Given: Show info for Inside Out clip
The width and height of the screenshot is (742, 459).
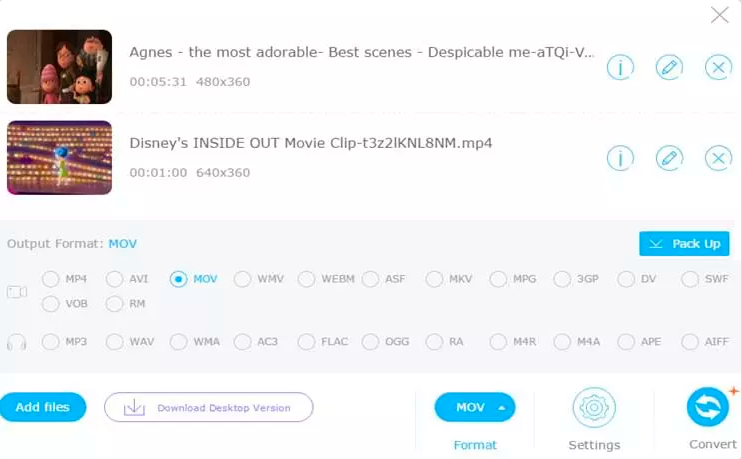Looking at the screenshot, I should [x=620, y=158].
